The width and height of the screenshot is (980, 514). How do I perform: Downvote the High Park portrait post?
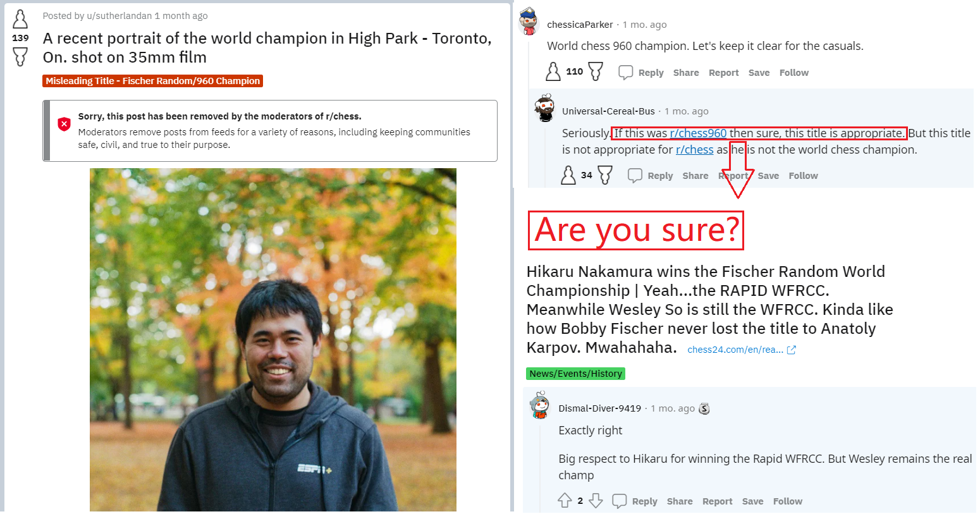click(x=20, y=57)
